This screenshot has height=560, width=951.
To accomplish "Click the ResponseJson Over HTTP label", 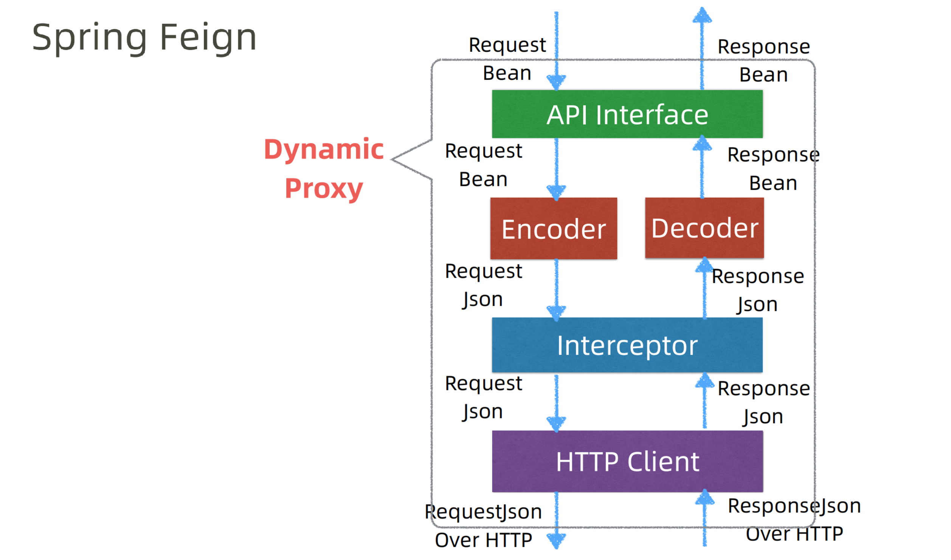I will click(794, 520).
